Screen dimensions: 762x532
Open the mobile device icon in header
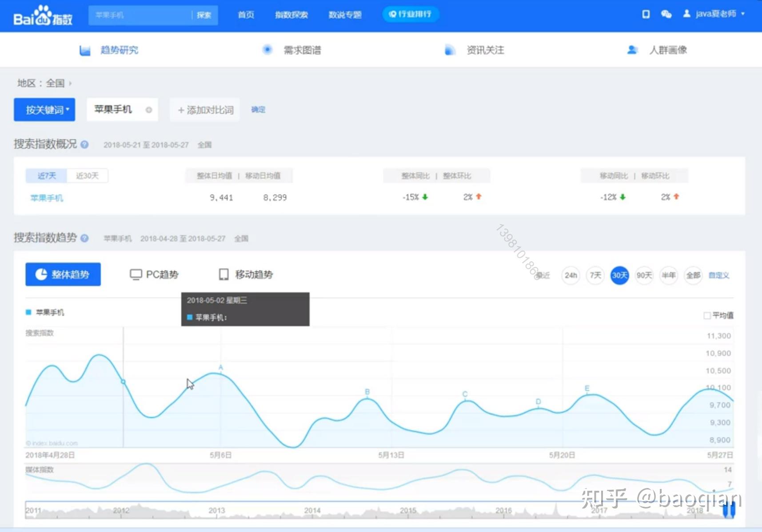click(x=646, y=14)
